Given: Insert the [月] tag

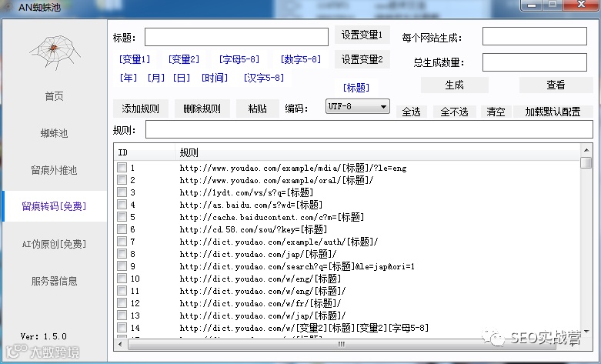Looking at the screenshot, I should tap(156, 78).
